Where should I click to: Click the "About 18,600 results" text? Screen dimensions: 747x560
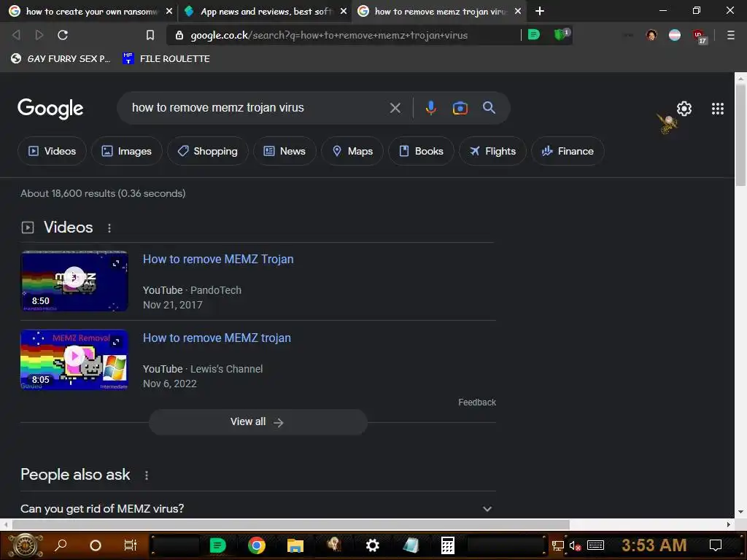[x=68, y=193]
